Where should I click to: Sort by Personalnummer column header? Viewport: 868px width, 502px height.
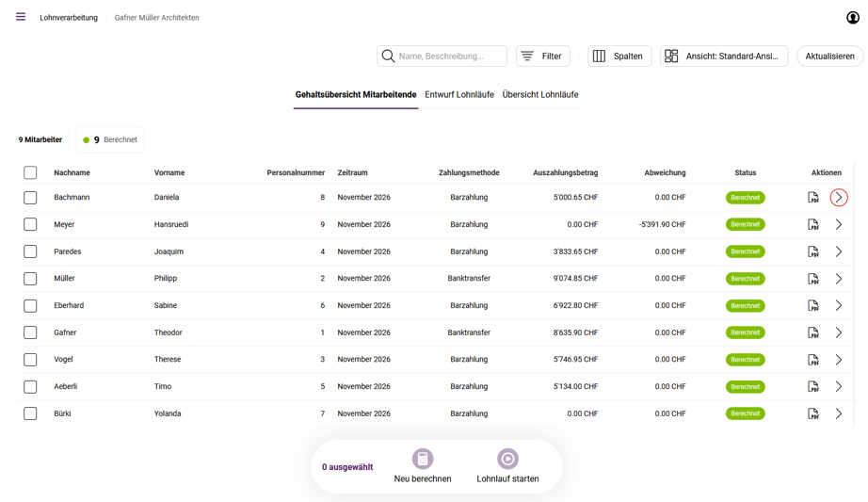point(296,173)
